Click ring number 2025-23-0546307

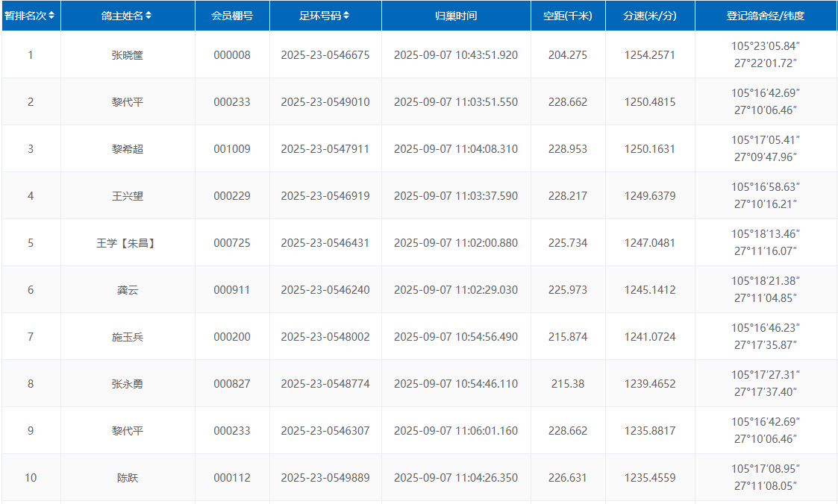click(x=325, y=431)
